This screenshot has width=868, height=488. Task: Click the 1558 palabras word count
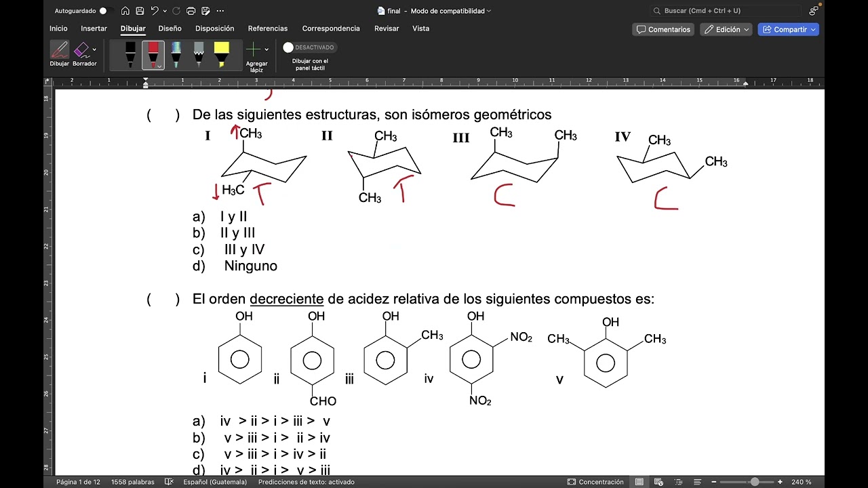(133, 482)
